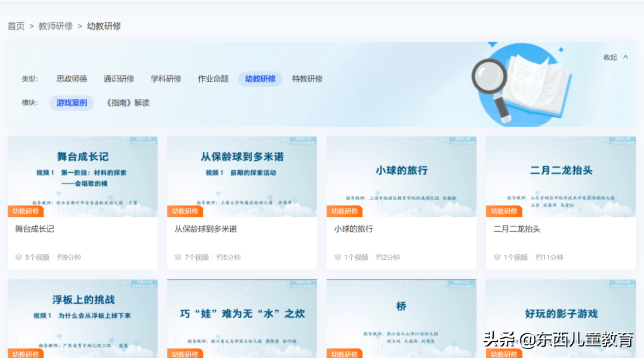Toggle the 游戏案例 module filter
The height and width of the screenshot is (358, 644).
71,102
